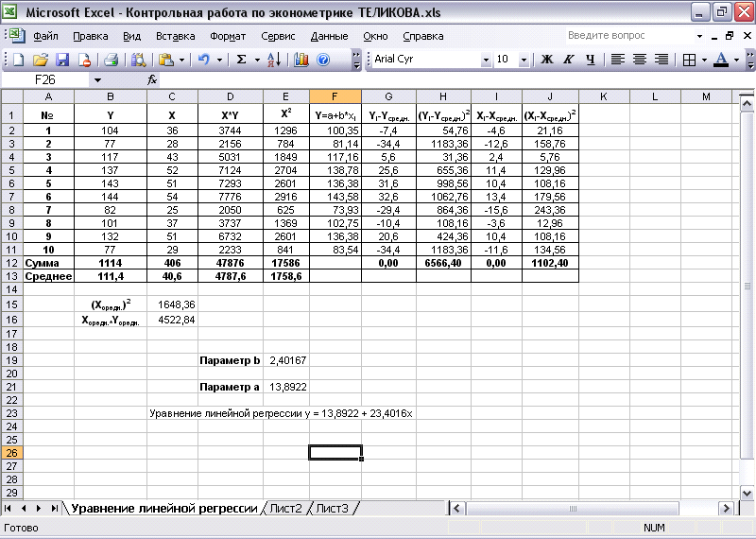
Task: Click the fx Insert Function button
Action: tap(152, 79)
